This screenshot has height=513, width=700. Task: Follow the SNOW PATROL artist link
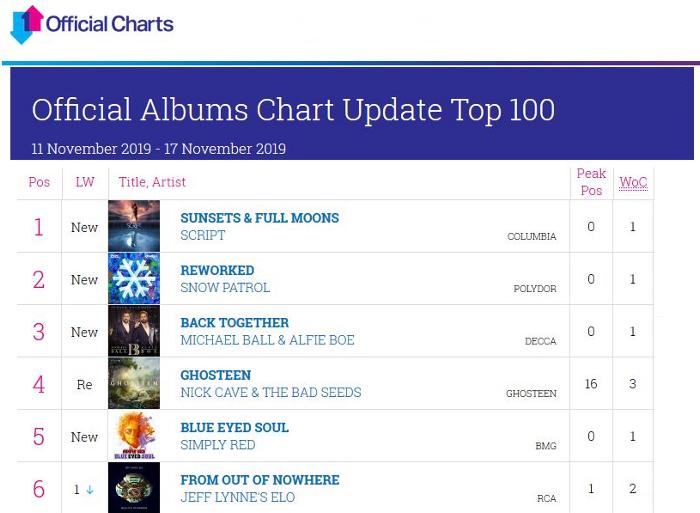click(x=225, y=288)
